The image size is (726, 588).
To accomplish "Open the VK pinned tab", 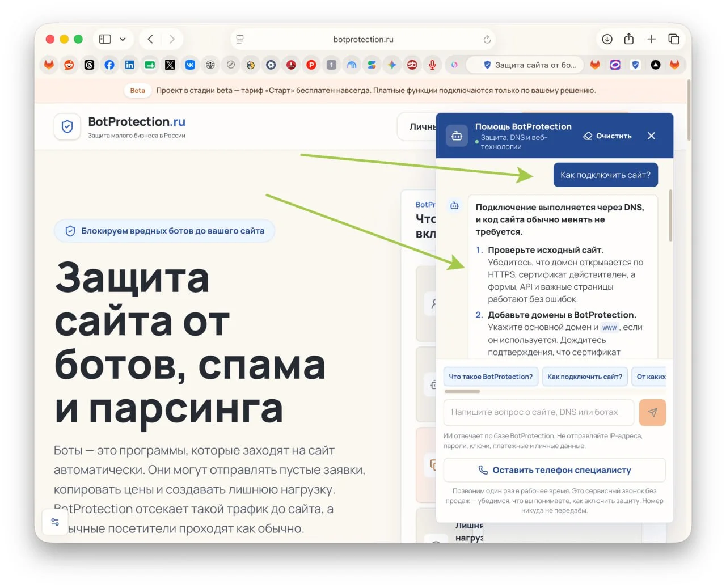I will pos(190,65).
